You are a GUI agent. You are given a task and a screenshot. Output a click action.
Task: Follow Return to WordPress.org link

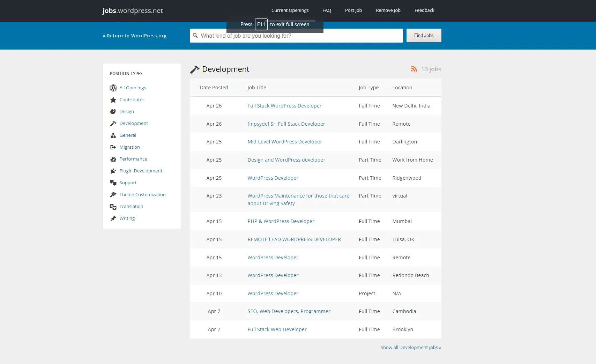pyautogui.click(x=135, y=36)
